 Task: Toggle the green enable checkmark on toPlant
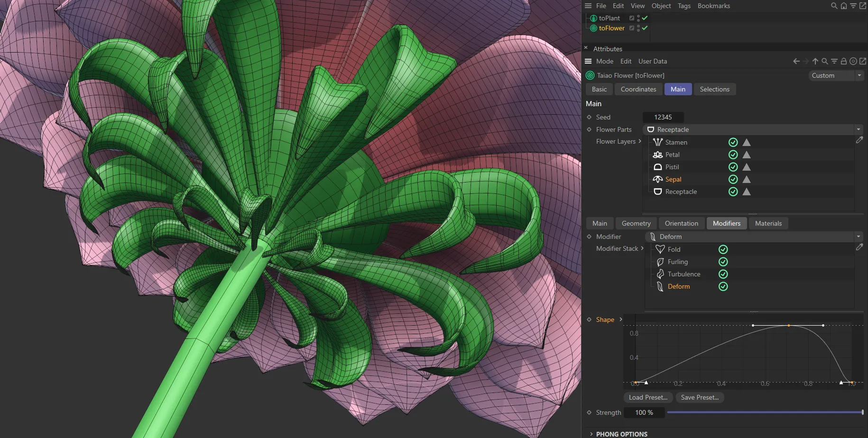[x=645, y=18]
